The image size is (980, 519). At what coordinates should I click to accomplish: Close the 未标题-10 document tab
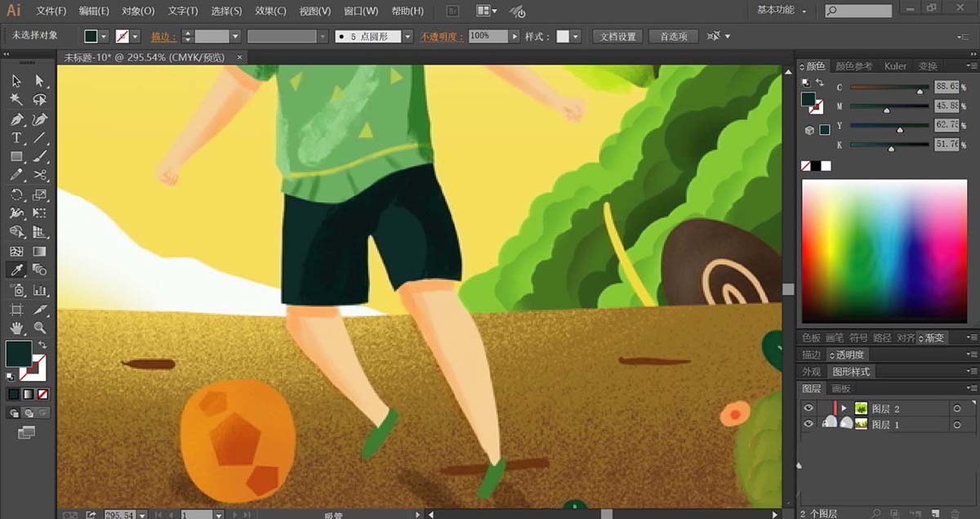[240, 57]
